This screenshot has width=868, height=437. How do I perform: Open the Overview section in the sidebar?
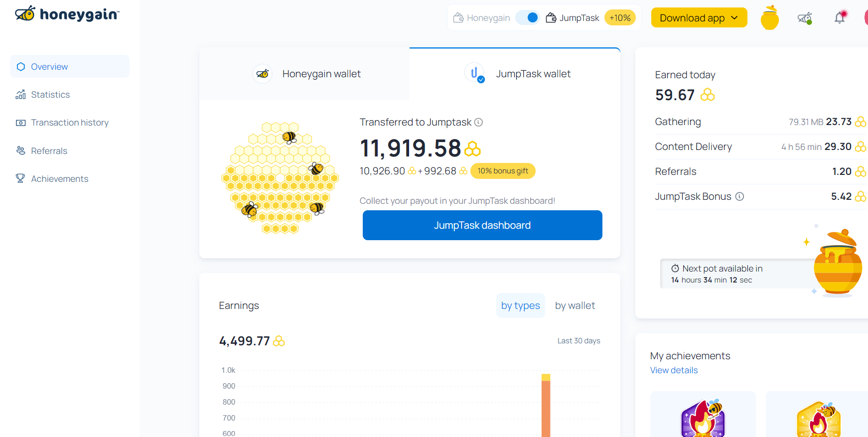pyautogui.click(x=49, y=66)
